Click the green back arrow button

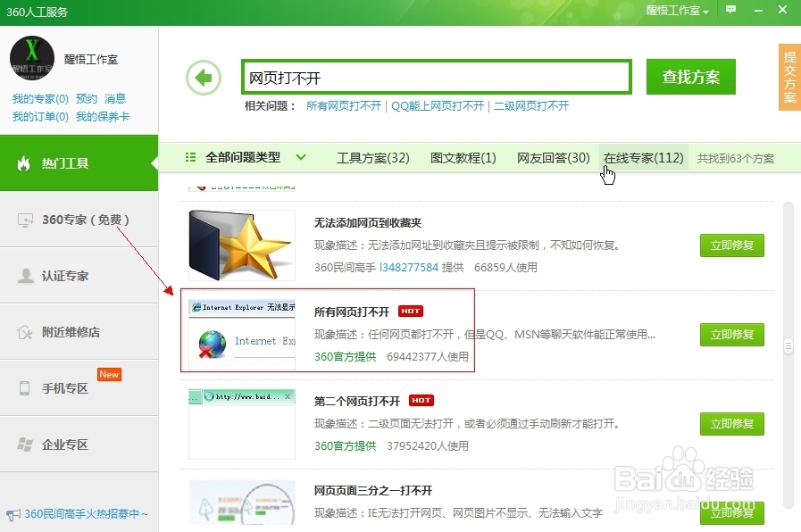coord(204,78)
